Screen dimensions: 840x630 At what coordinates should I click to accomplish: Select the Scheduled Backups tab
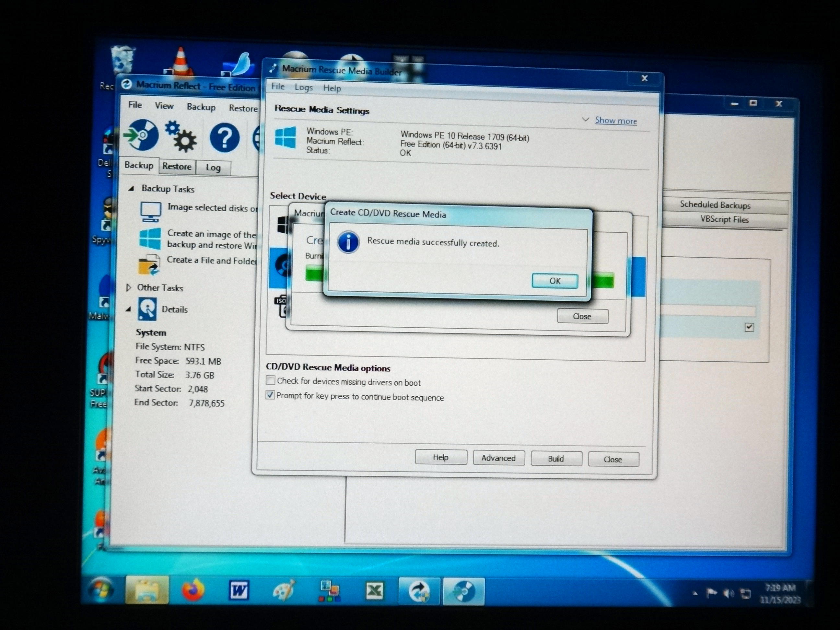pos(715,205)
